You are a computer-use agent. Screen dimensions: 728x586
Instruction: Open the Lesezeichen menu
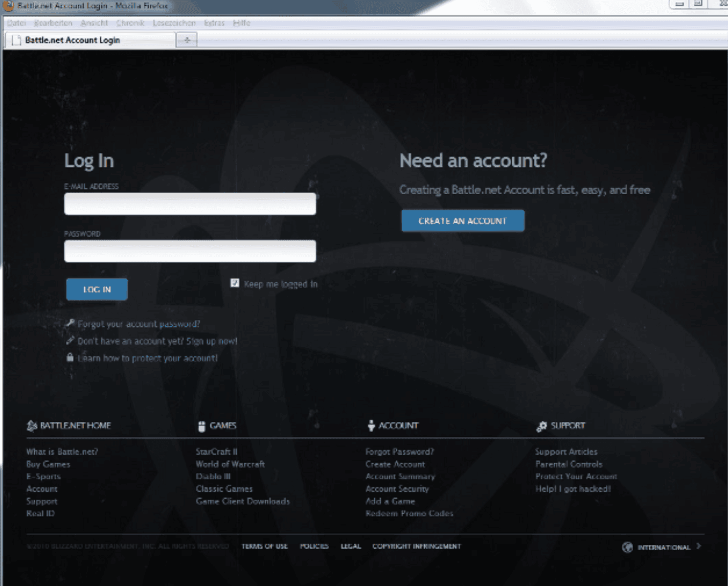pos(174,23)
